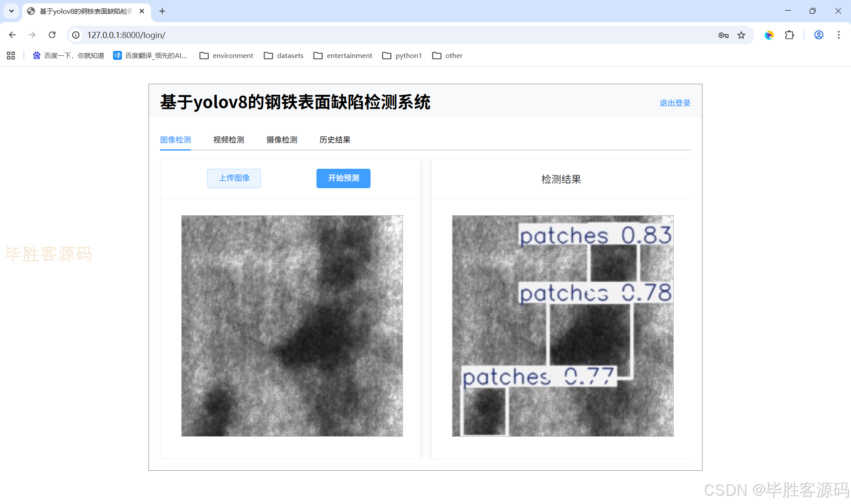Open the apps grid shortcut icon
Image resolution: width=851 pixels, height=504 pixels.
(x=11, y=55)
